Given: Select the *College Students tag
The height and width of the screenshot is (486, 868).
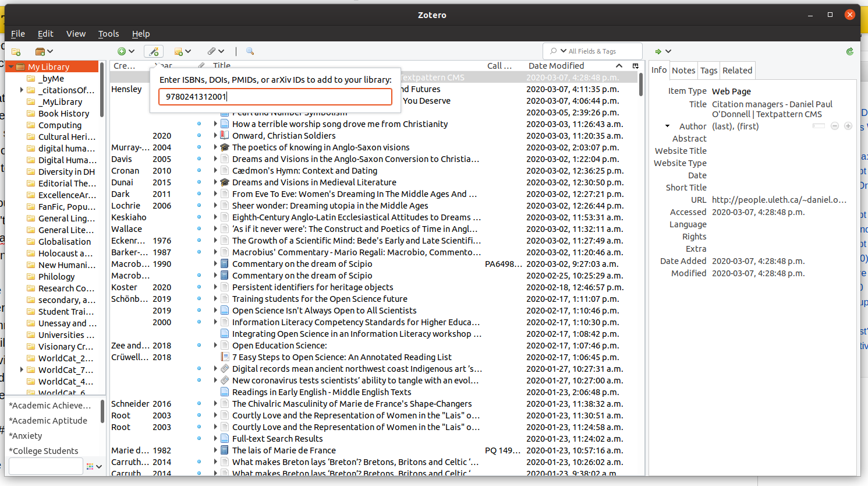Looking at the screenshot, I should pyautogui.click(x=44, y=451).
